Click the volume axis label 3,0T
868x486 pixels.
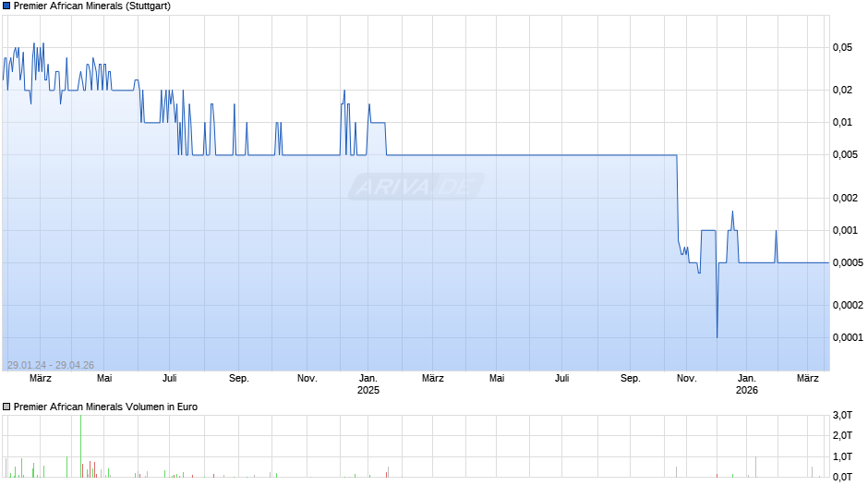click(842, 415)
